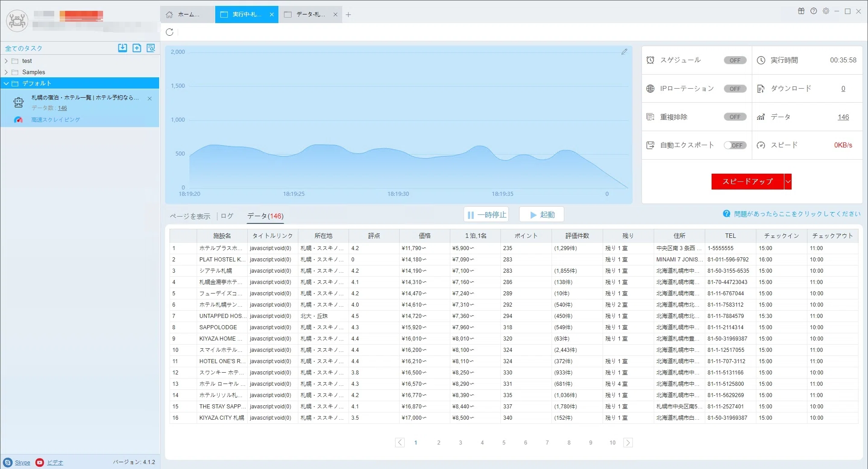Screen dimensions: 868x469
Task: Switch to the ログ tab
Action: [x=227, y=216]
